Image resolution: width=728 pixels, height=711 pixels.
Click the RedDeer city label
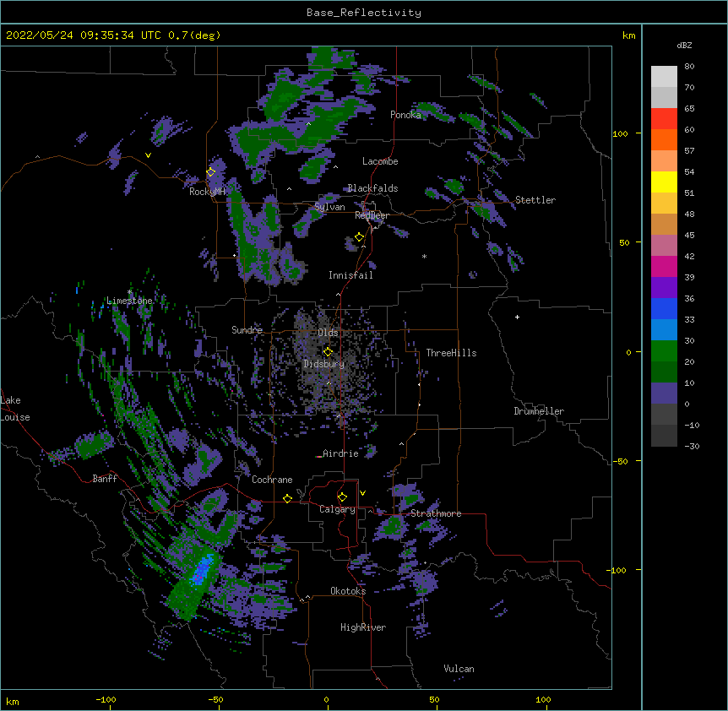372,215
